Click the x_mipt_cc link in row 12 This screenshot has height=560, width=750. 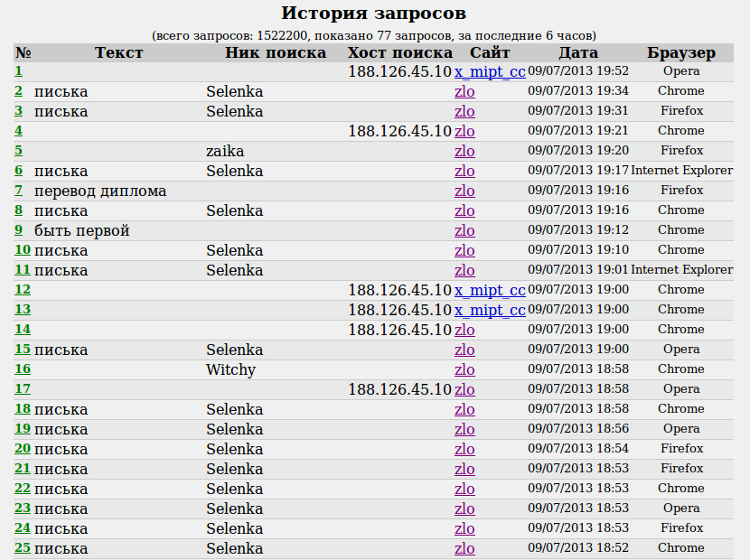point(489,290)
